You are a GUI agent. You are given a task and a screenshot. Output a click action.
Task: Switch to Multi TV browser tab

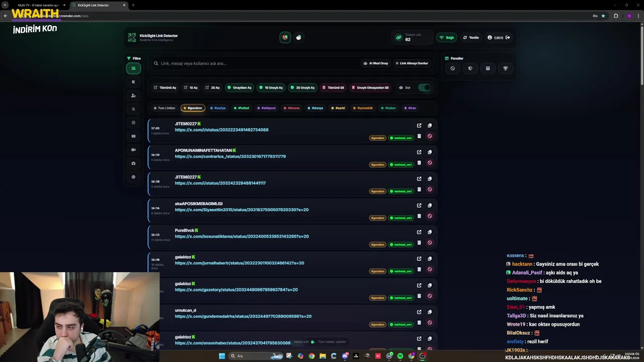click(x=39, y=5)
